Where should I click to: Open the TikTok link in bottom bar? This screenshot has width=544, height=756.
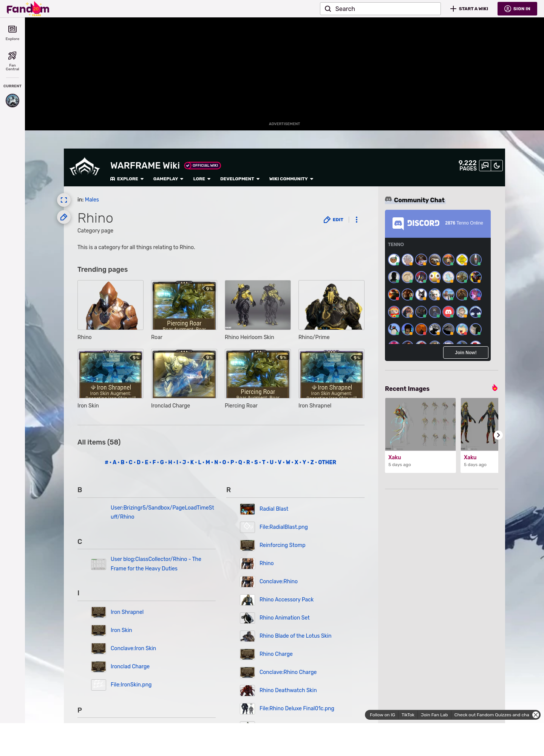coord(408,715)
